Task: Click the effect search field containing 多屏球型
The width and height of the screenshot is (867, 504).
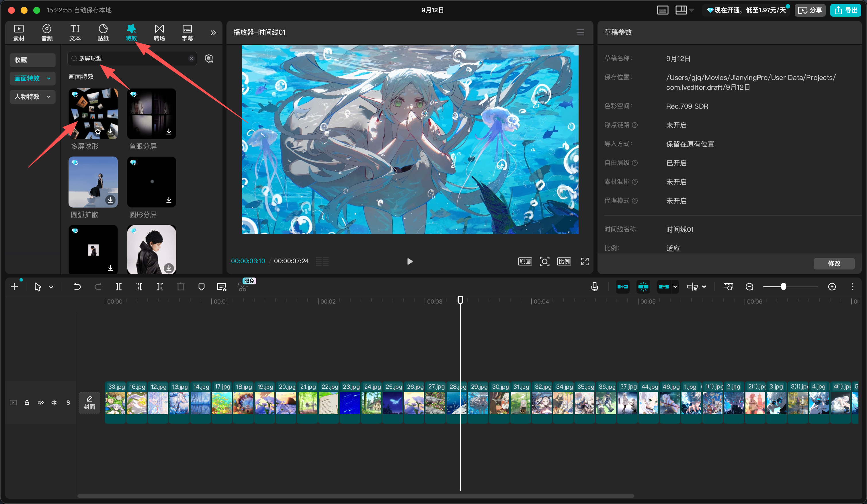Action: [x=132, y=58]
